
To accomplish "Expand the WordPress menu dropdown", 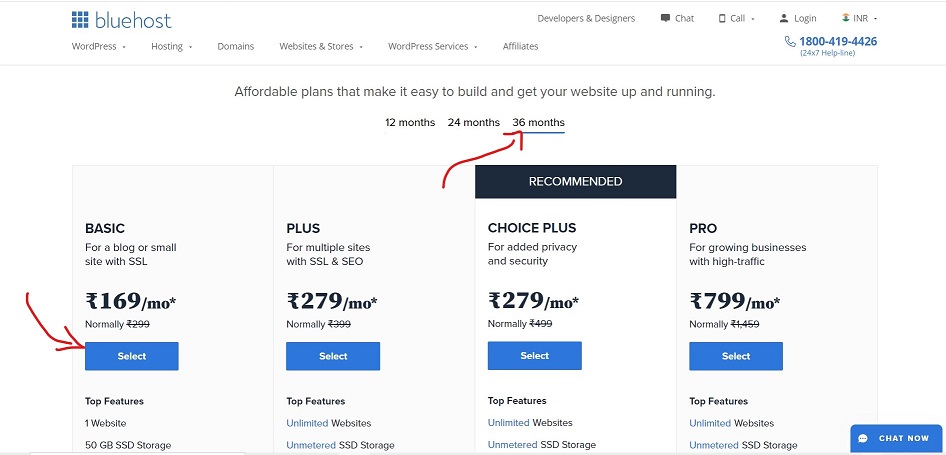I will [x=99, y=46].
